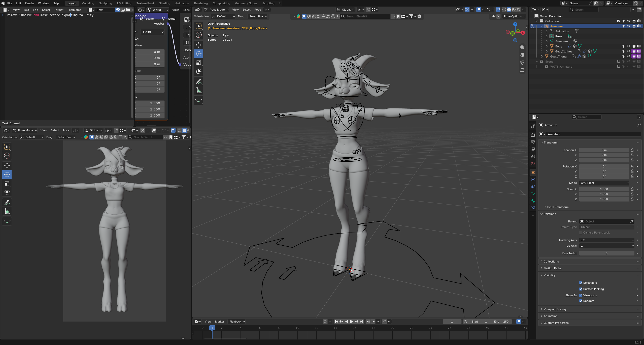Click the Scale X value slider in Transform
Image resolution: width=644 pixels, height=345 pixels.
pyautogui.click(x=604, y=189)
